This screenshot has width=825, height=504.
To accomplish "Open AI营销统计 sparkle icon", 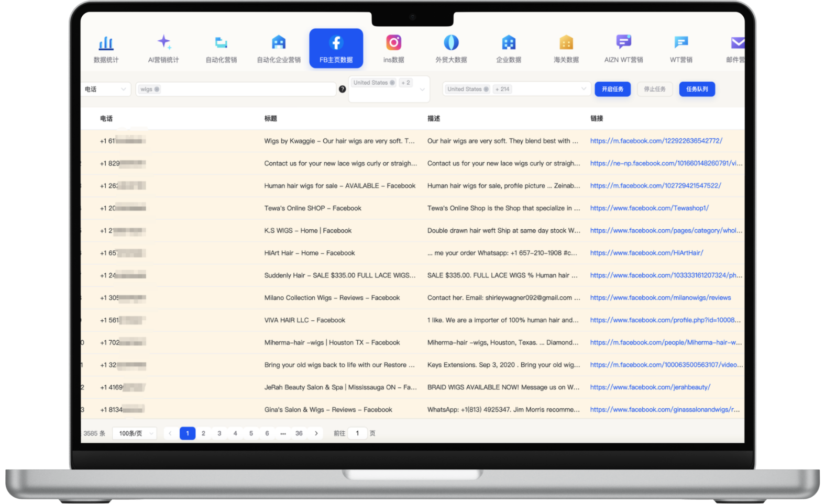I will [x=164, y=42].
